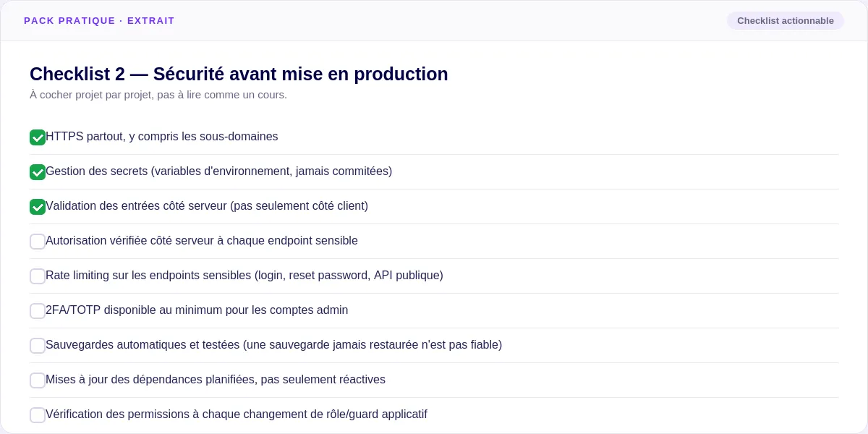
Task: Tick the Sauvegardes automatiques checkbox
Action: [x=38, y=346]
